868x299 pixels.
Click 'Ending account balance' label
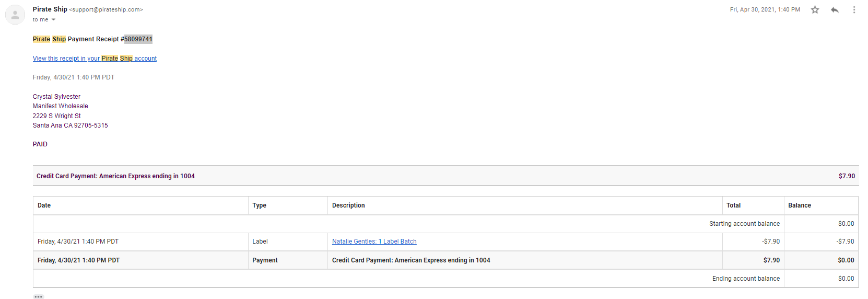coord(746,279)
